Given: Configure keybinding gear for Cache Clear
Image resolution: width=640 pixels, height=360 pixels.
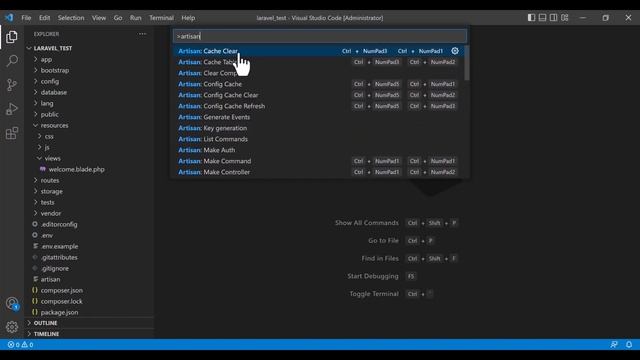Looking at the screenshot, I should coord(455,51).
